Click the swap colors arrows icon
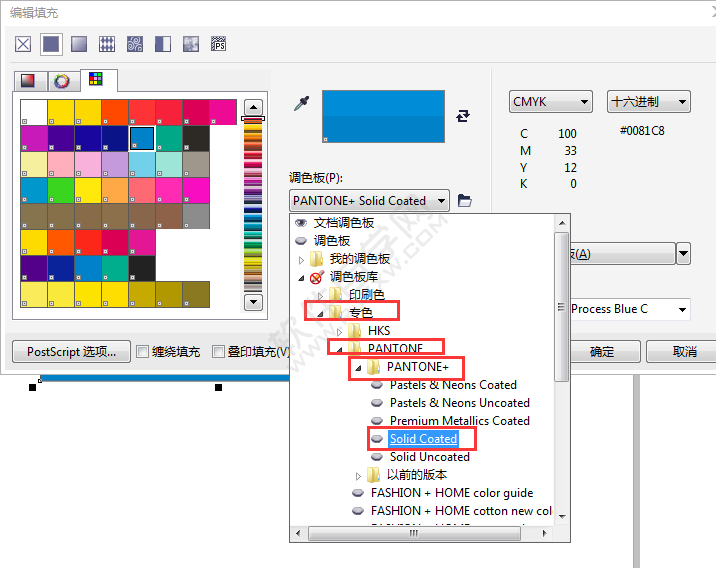716x568 pixels. point(463,116)
